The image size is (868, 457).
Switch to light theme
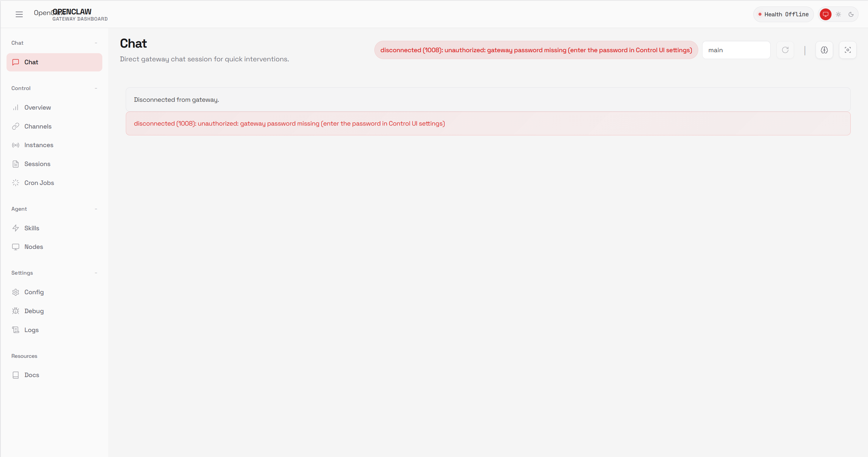pyautogui.click(x=838, y=14)
